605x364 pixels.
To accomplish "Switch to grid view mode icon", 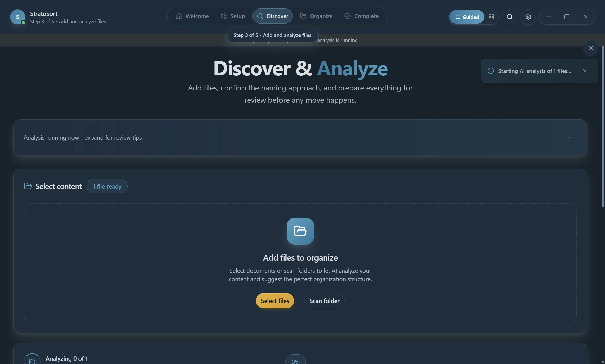I will point(491,17).
